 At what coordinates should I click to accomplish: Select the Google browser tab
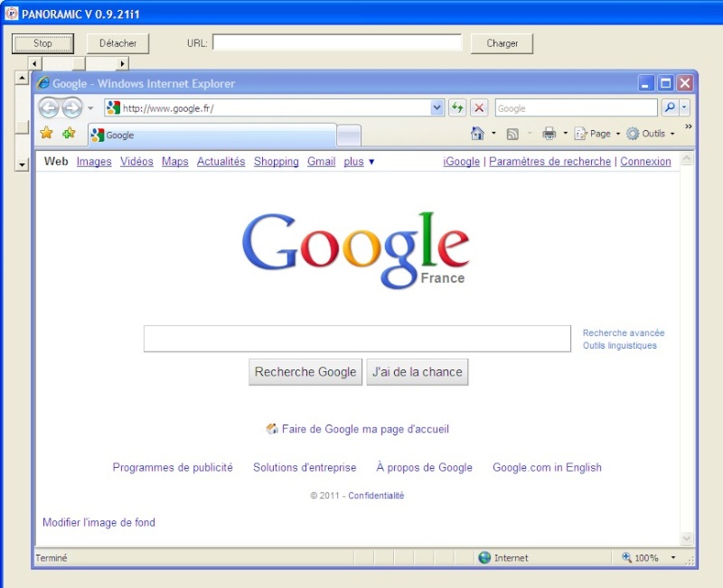(x=212, y=135)
